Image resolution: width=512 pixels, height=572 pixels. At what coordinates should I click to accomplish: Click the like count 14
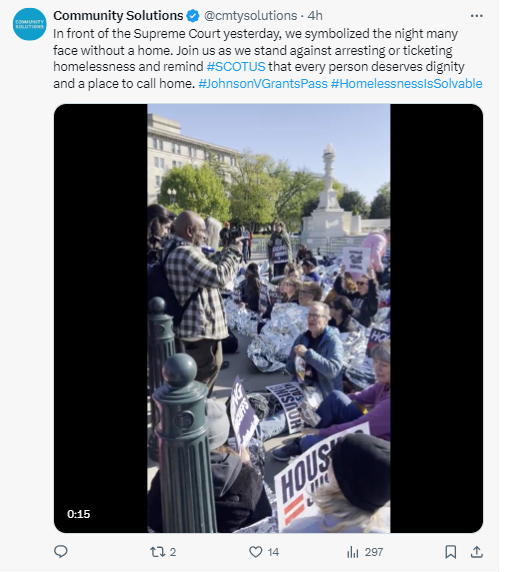point(273,552)
